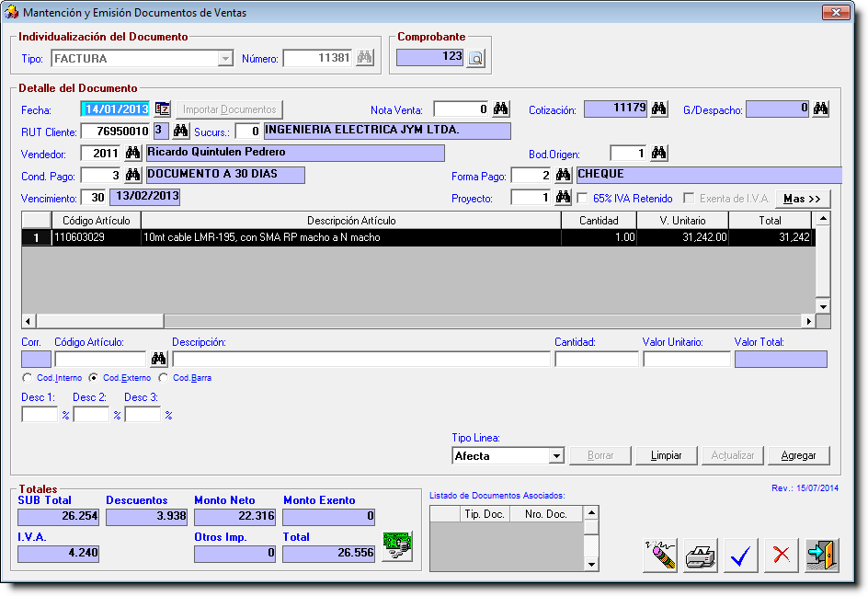Click the eraser clear-document icon
Image resolution: width=868 pixels, height=596 pixels.
660,555
